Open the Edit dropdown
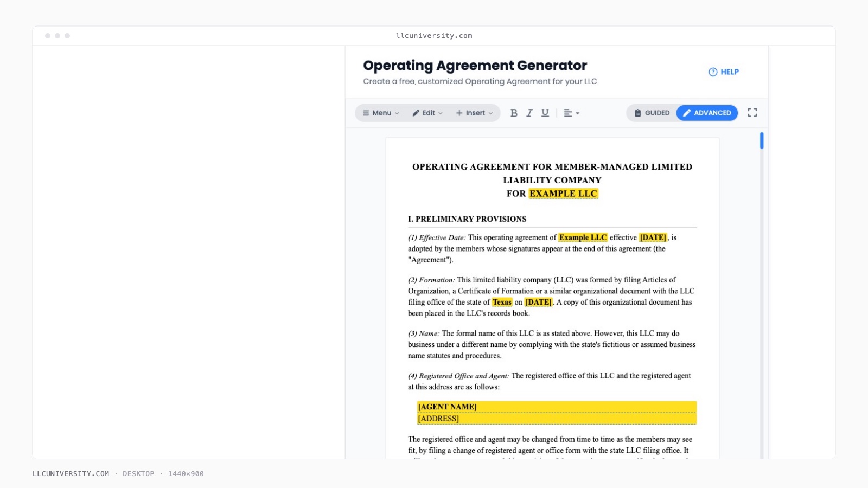This screenshot has height=488, width=868. point(427,113)
